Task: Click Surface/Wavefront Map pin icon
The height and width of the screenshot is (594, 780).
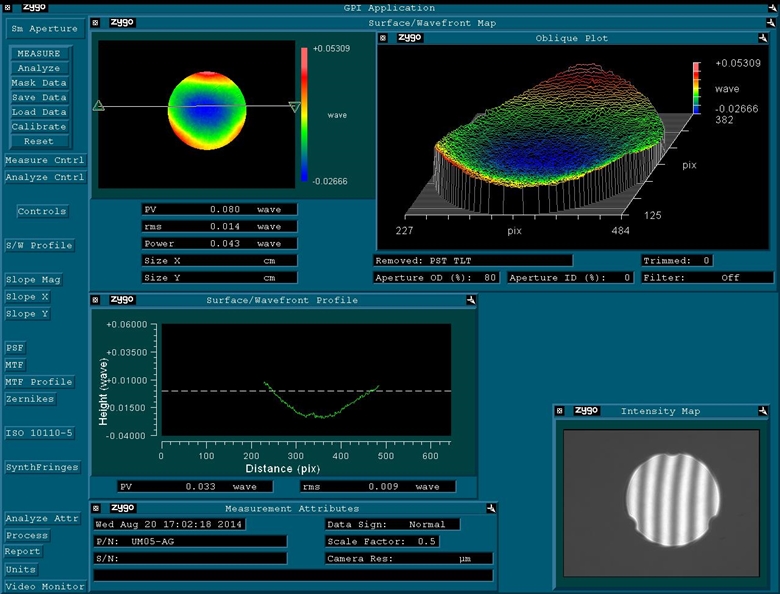Action: coord(771,23)
